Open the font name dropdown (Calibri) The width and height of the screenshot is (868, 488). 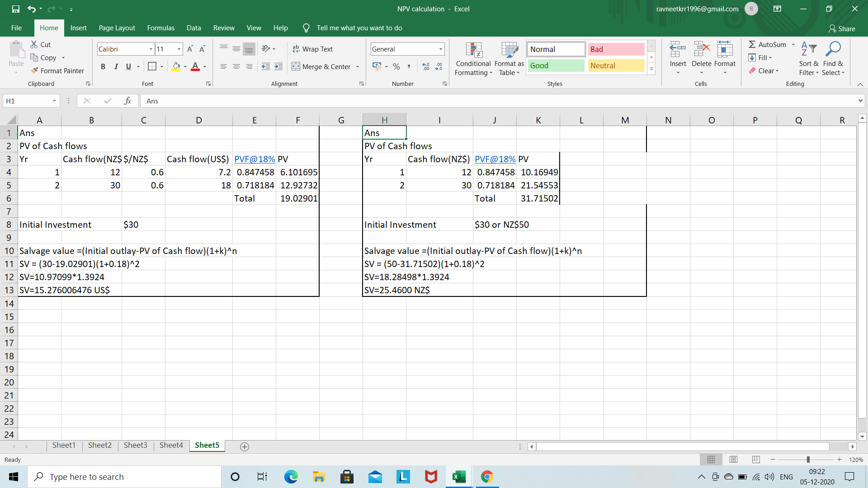point(151,49)
